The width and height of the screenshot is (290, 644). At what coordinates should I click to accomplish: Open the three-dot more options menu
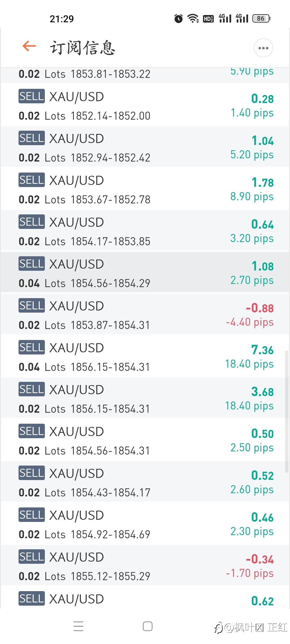pyautogui.click(x=263, y=48)
